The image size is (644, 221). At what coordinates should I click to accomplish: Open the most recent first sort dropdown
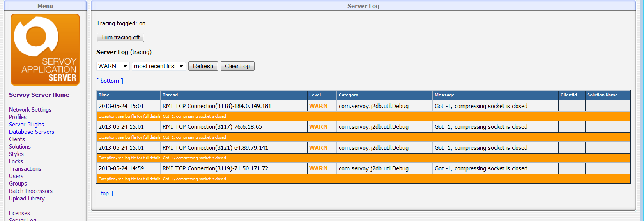coord(159,66)
